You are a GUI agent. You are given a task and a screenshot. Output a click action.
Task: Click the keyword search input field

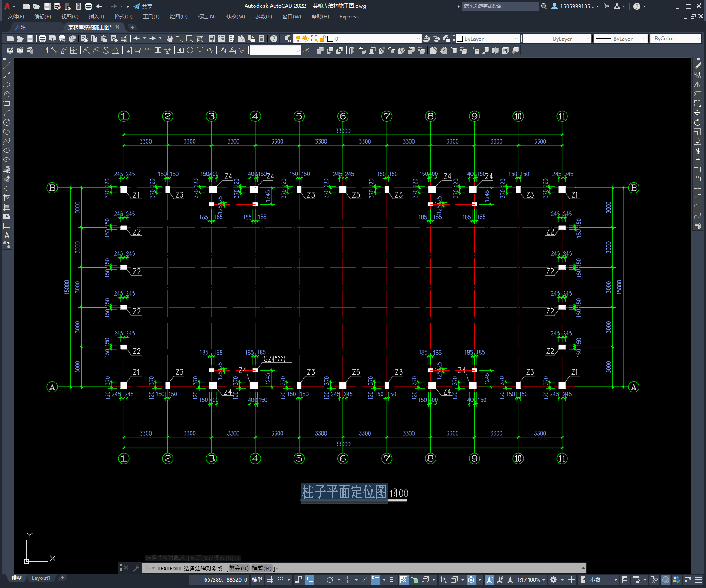(500, 6)
